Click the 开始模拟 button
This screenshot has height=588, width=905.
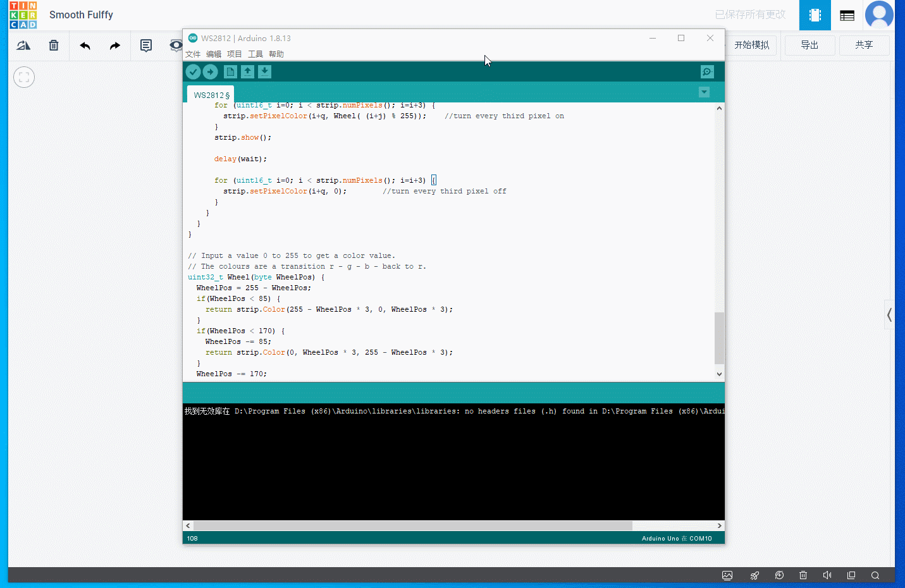pos(752,45)
